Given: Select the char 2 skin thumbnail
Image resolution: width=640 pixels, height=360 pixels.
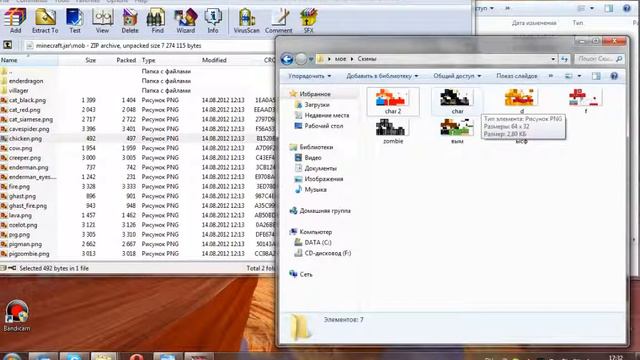Looking at the screenshot, I should [x=393, y=102].
